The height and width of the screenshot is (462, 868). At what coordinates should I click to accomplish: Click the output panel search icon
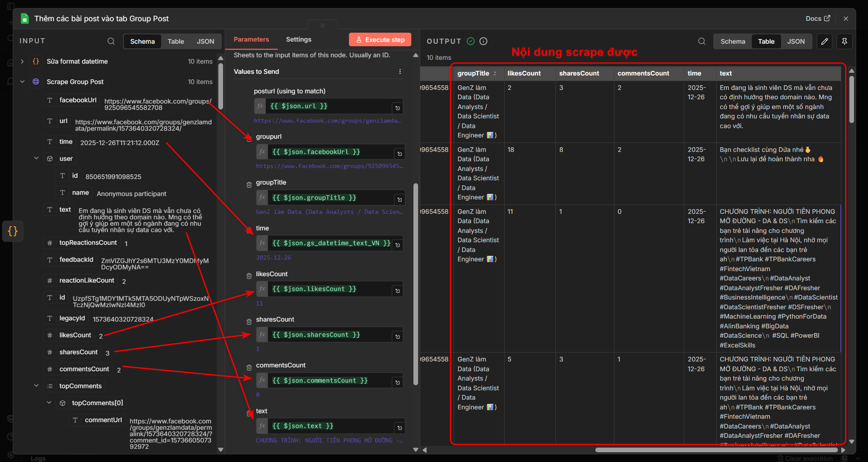tap(702, 41)
